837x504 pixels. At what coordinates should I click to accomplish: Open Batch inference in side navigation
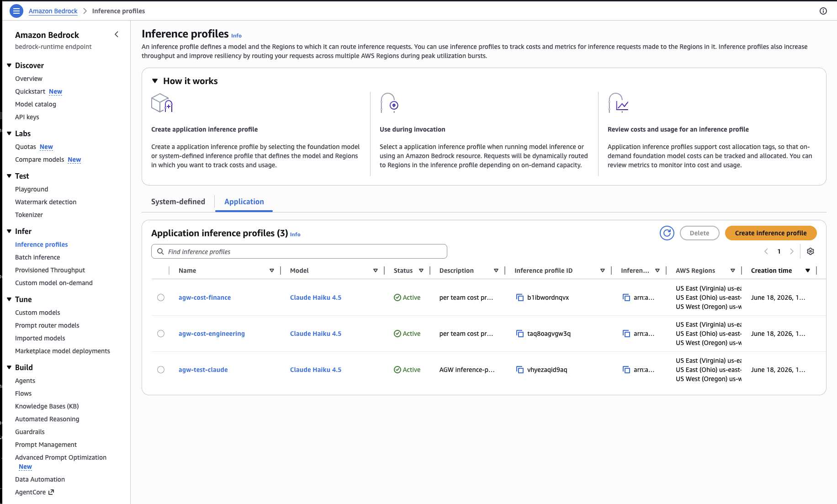click(37, 257)
